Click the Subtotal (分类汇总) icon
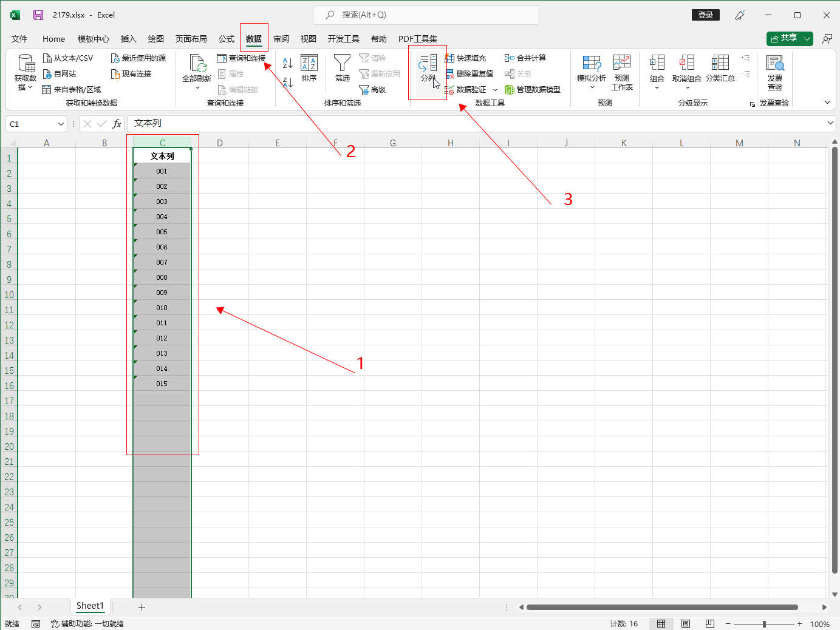 [x=720, y=63]
